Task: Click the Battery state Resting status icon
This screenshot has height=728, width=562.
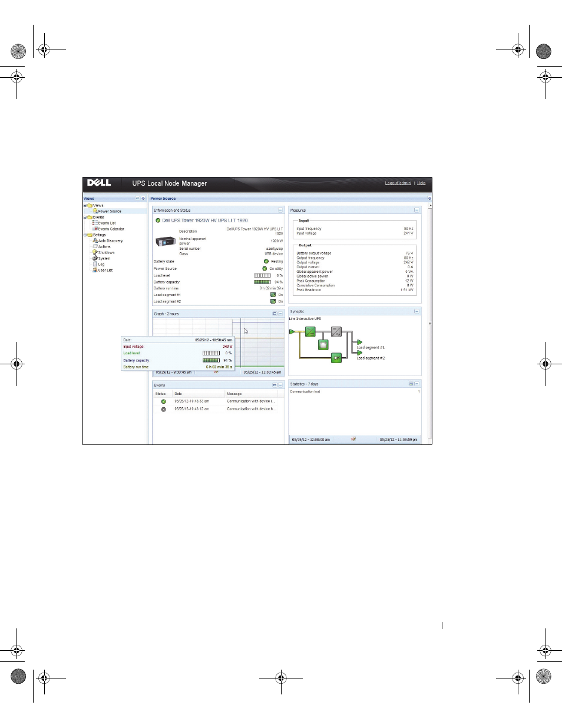Action: (x=266, y=261)
